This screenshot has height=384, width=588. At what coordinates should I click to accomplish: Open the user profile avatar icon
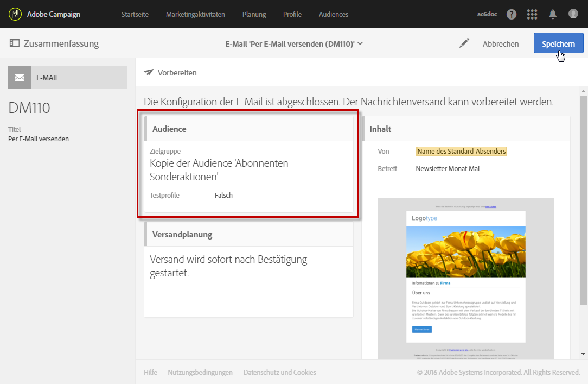(x=573, y=14)
